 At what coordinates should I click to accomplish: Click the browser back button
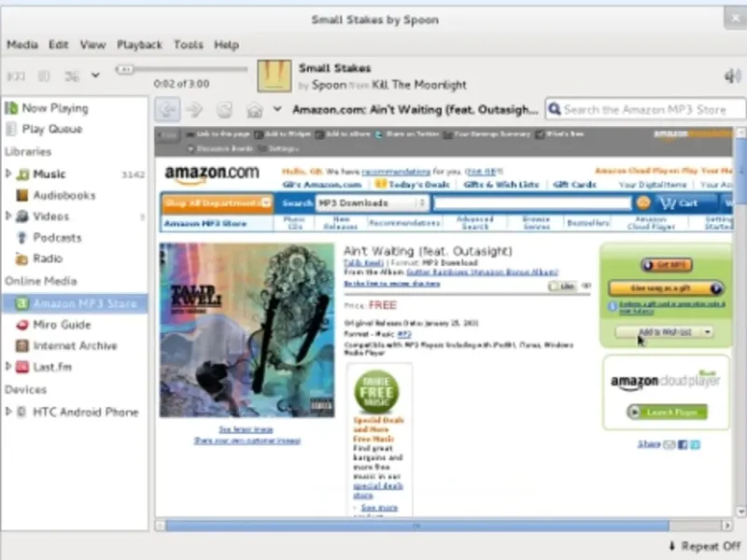click(x=167, y=109)
